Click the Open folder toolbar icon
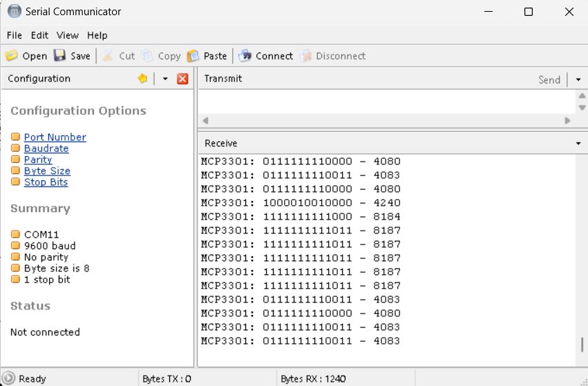This screenshot has width=588, height=386. coord(12,56)
